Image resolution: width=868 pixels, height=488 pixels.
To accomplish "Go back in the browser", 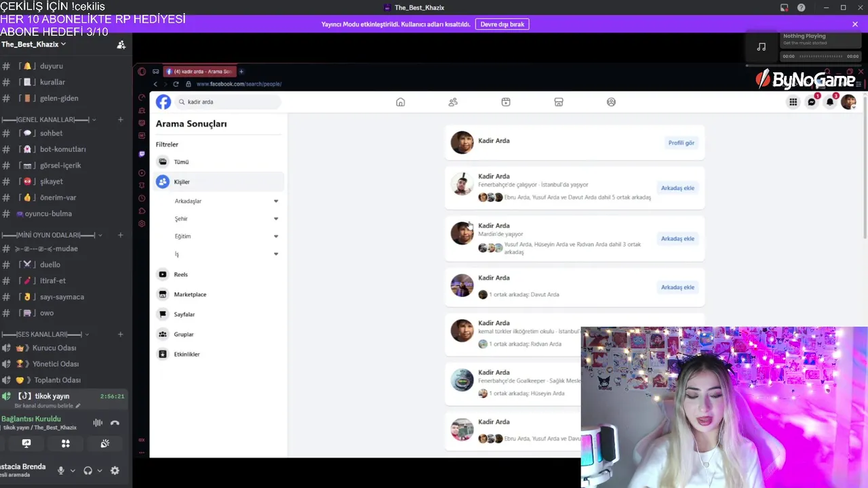I will pos(155,84).
